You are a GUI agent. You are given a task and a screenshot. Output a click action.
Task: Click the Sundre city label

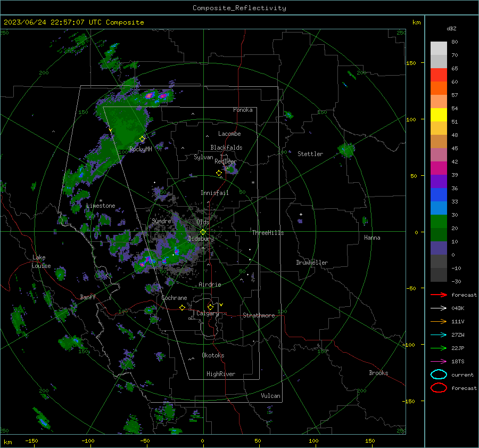tap(161, 221)
